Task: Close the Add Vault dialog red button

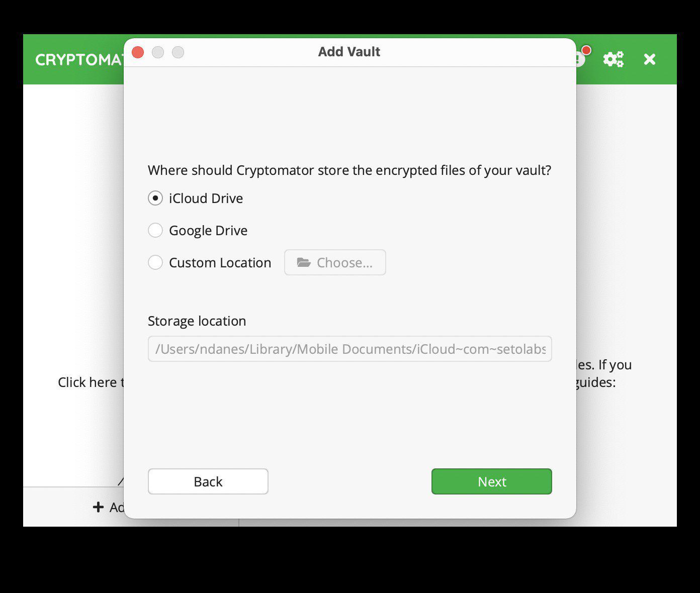Action: (138, 52)
